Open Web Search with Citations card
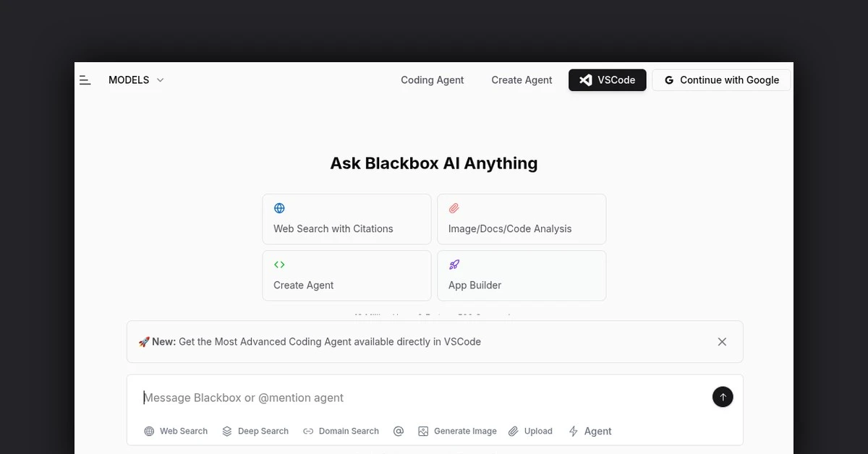Viewport: 868px width, 454px height. [x=346, y=218]
